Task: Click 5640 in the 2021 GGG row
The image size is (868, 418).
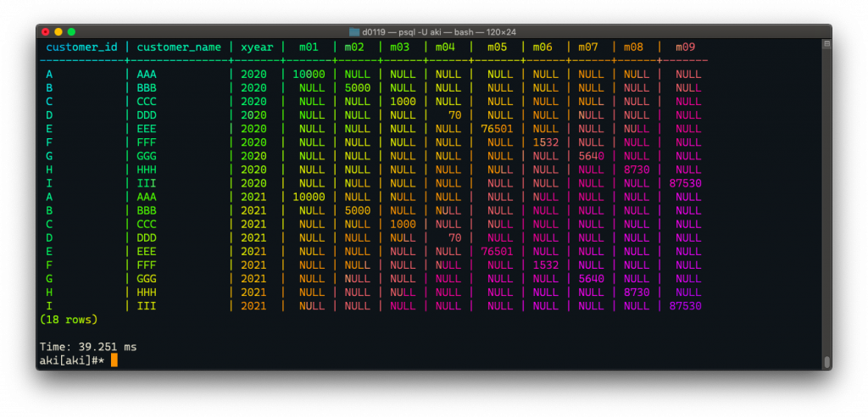Action: (591, 278)
